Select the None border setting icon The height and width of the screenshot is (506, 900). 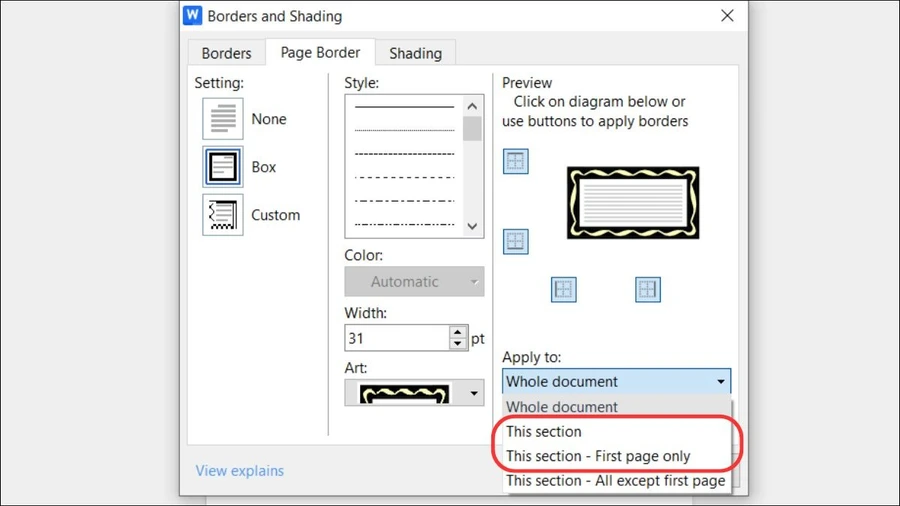pos(223,119)
